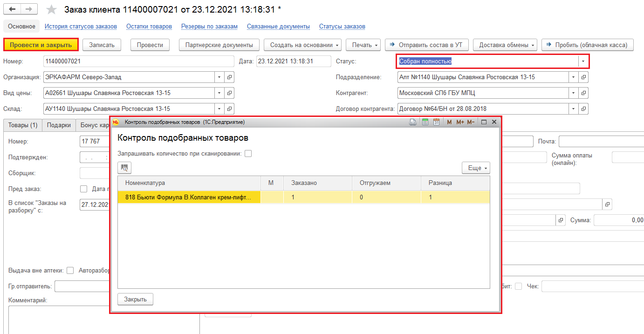This screenshot has width=644, height=334.
Task: Click the M+ memory add icon
Action: [x=460, y=122]
